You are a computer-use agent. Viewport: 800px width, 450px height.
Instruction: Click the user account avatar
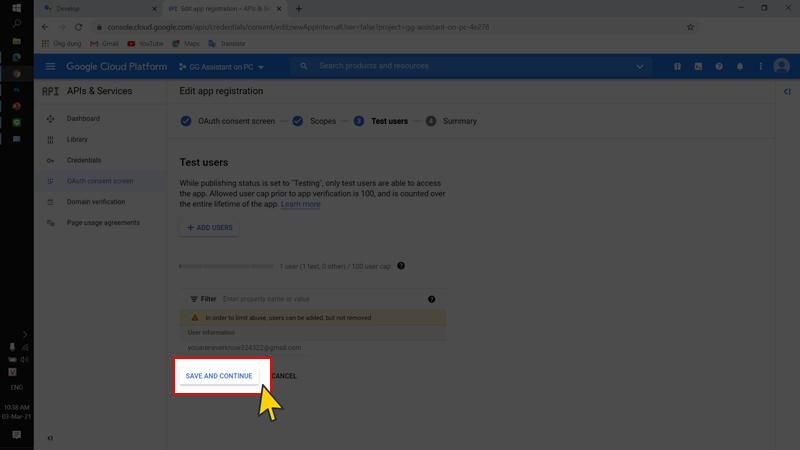coord(781,67)
